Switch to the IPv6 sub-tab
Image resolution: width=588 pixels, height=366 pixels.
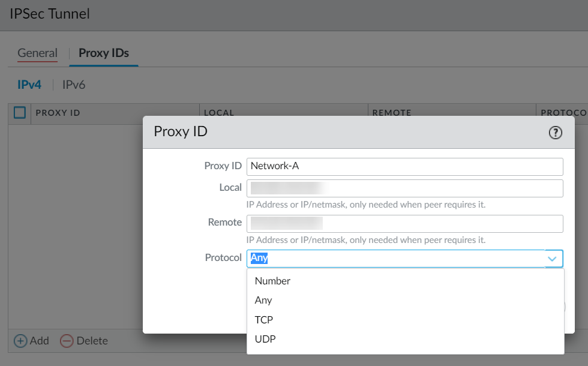point(74,85)
